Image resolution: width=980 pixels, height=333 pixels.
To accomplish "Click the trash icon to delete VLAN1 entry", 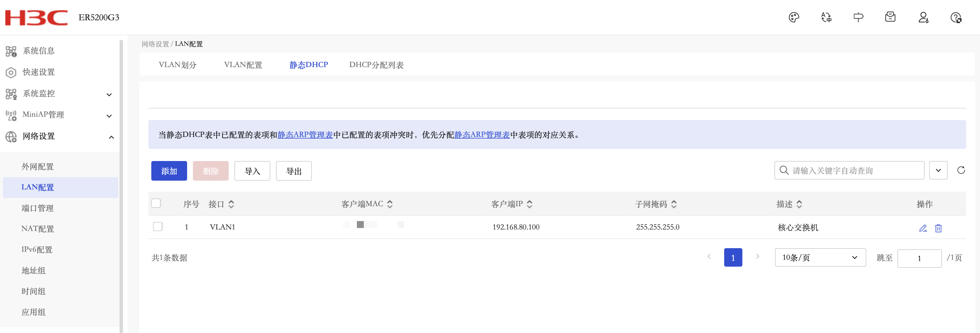I will [x=938, y=228].
